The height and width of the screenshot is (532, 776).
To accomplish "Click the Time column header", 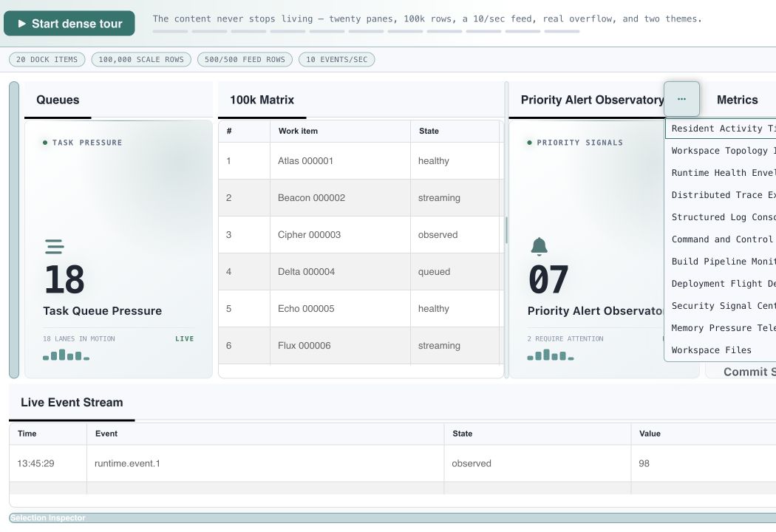I will coord(48,434).
